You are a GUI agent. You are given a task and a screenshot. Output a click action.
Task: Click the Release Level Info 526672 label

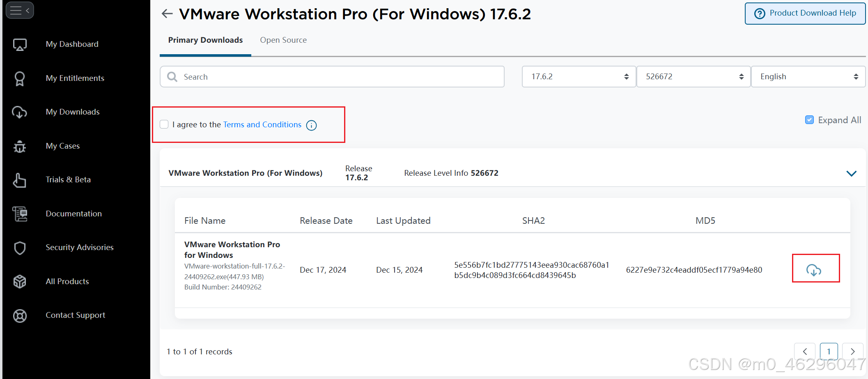point(451,173)
